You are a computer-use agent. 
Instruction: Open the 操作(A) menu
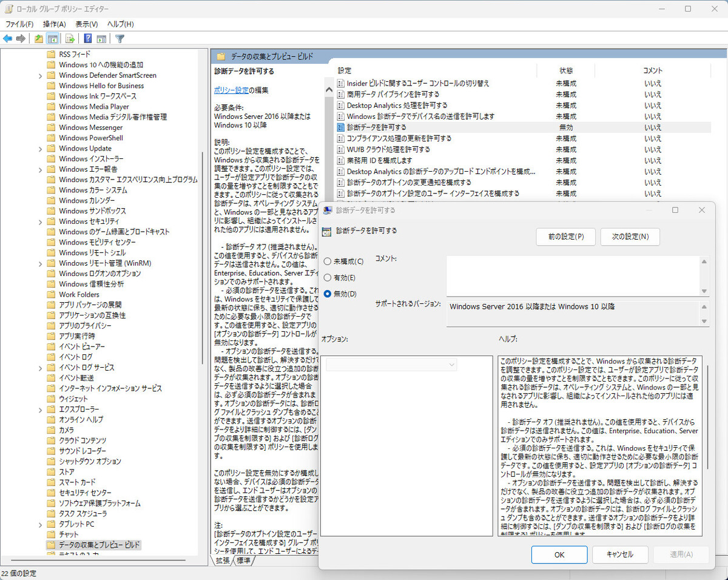55,24
